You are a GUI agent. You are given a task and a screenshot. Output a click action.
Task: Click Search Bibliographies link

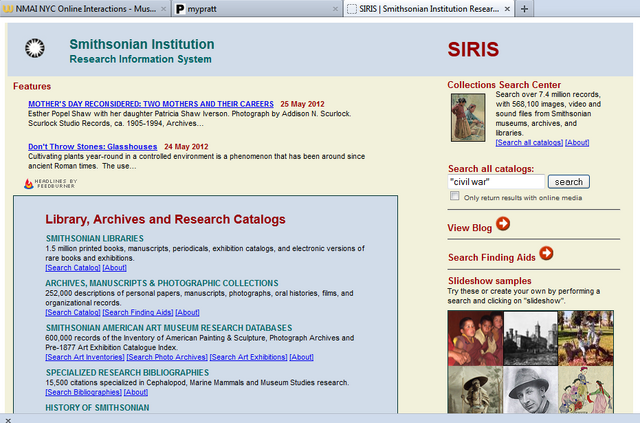pyautogui.click(x=83, y=392)
